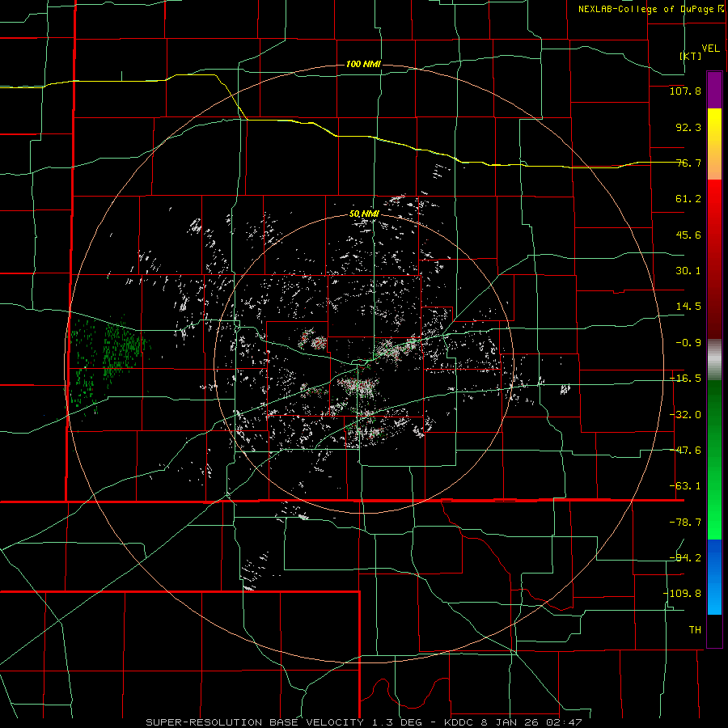Pick the -32.0 scale value
728x728 pixels.
pos(685,415)
